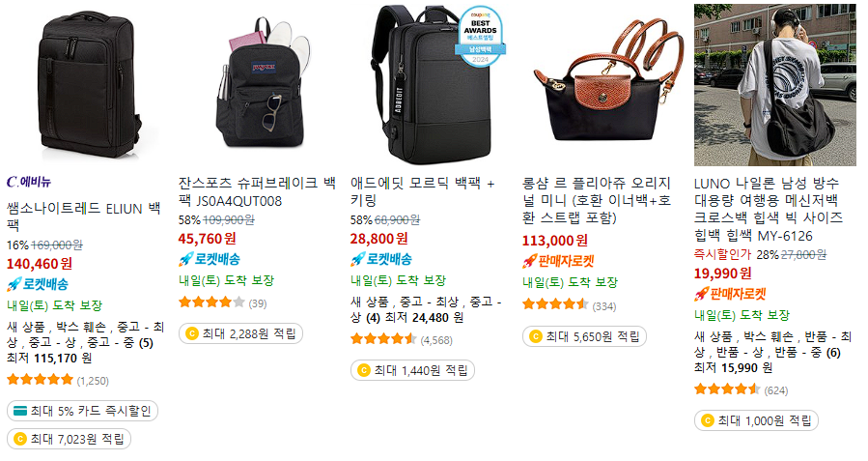Open the 잔스포츠 슈퍼브레이크 백팩 title link
This screenshot has width=868, height=461.
pyautogui.click(x=258, y=191)
